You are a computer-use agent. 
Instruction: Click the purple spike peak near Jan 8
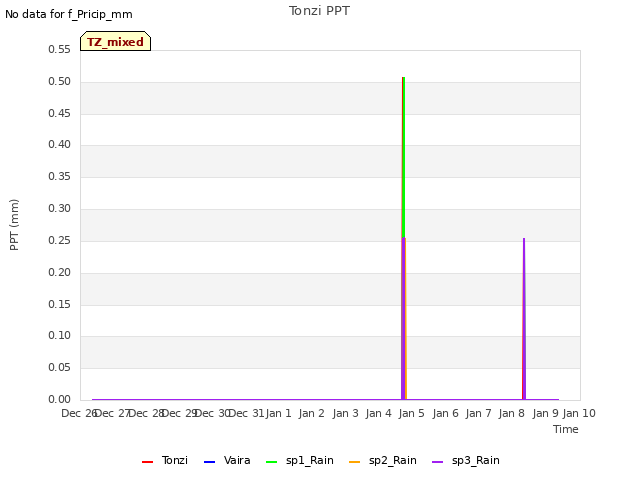pyautogui.click(x=524, y=239)
